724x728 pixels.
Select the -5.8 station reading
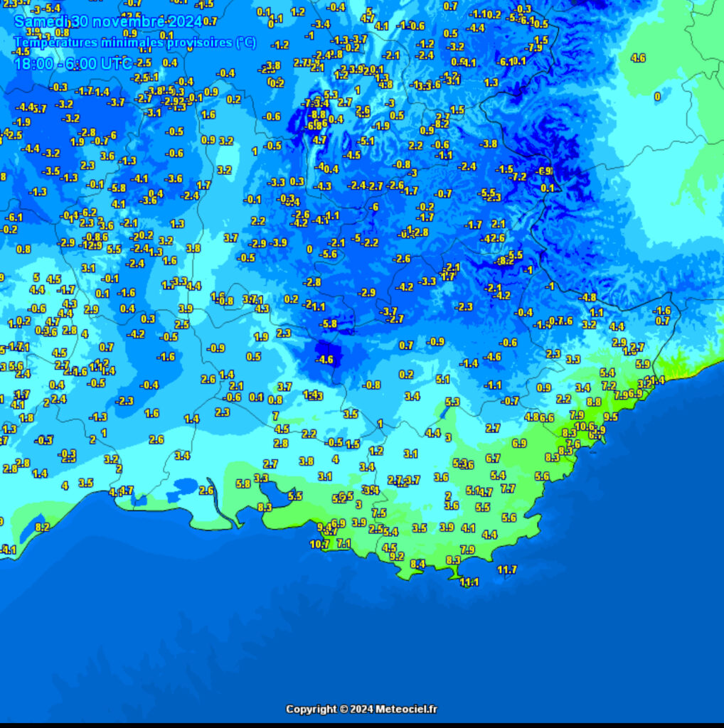tap(327, 323)
